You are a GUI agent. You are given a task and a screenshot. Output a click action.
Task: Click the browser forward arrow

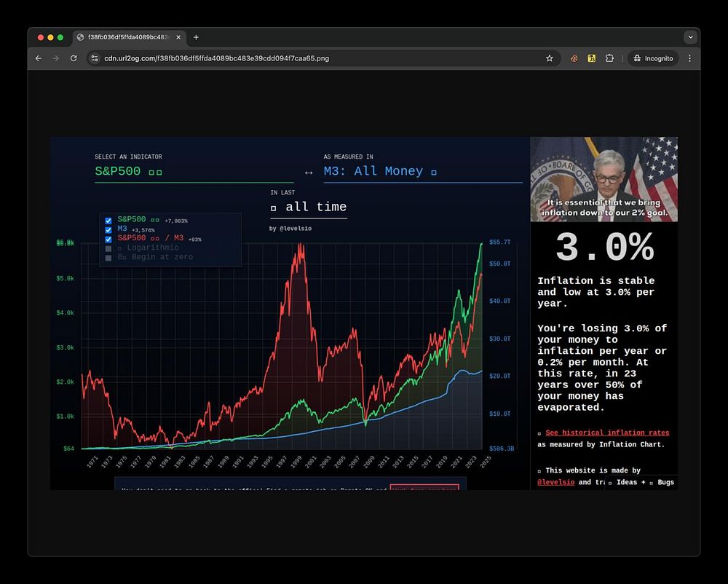(x=56, y=58)
